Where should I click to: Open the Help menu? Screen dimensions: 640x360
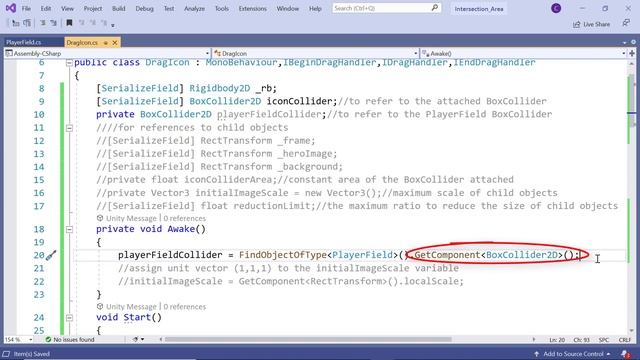point(315,9)
